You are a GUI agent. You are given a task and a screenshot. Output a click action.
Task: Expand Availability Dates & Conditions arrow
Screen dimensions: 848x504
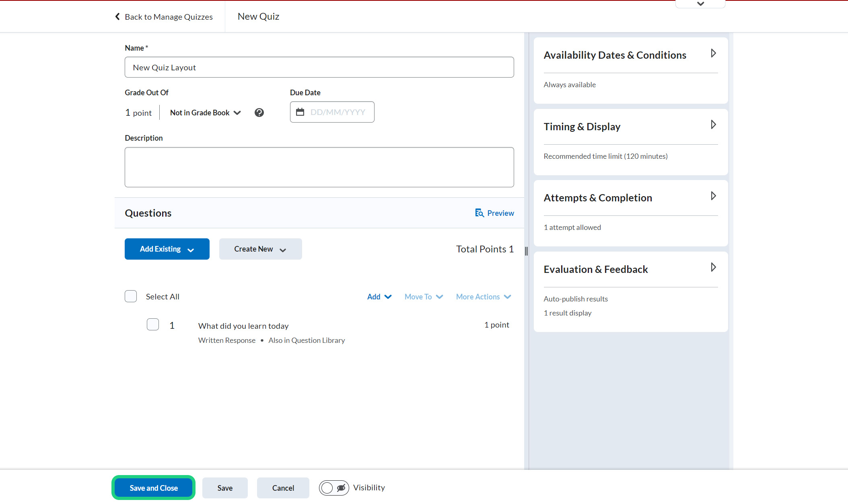click(x=713, y=53)
